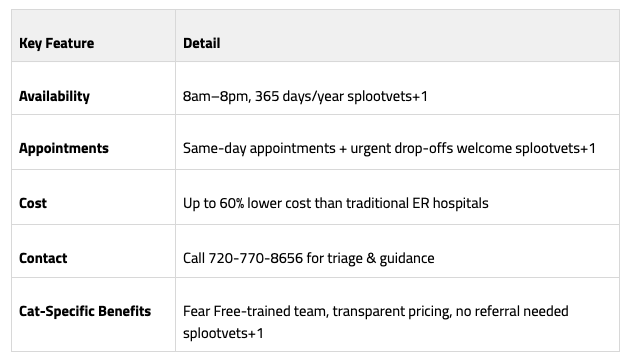Screen dimensions: 632x364
Task: Select the Cat-Specific Benefits row label
Action: coord(85,311)
